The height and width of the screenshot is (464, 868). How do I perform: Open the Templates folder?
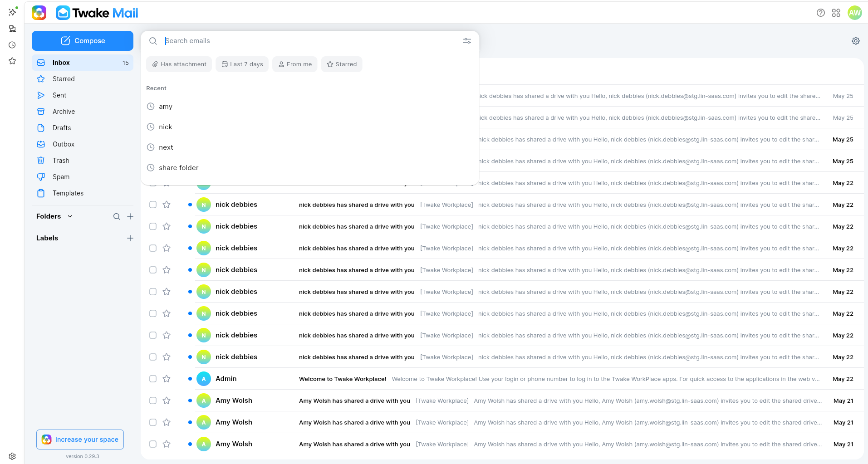coord(83,193)
